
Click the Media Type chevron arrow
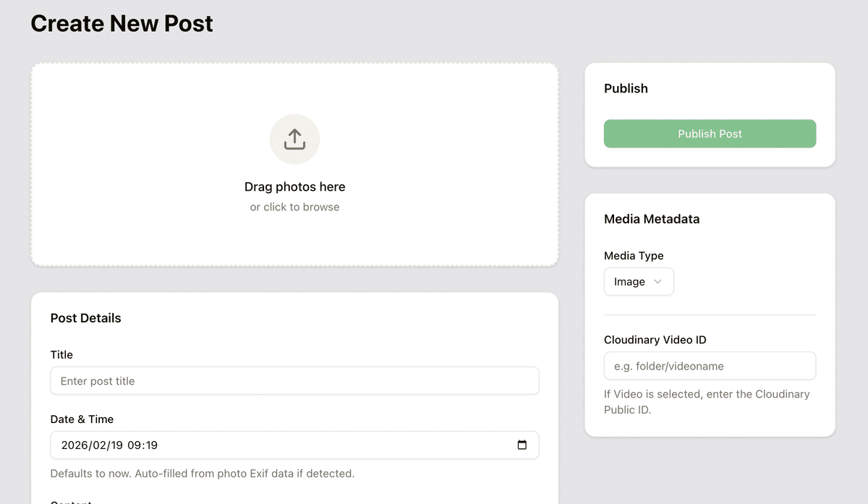[658, 282]
